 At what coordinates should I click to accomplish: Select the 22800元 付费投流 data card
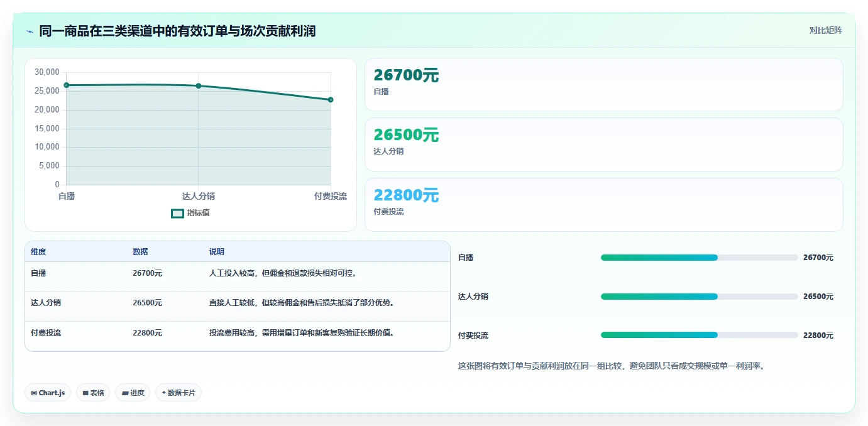(604, 205)
